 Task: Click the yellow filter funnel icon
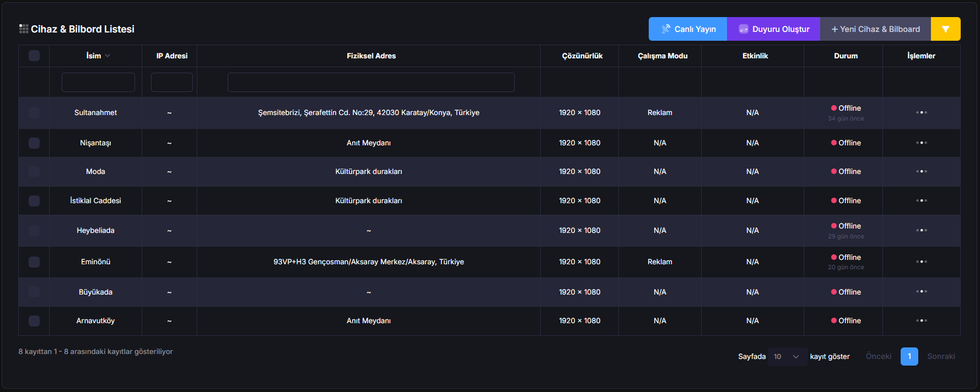[945, 29]
